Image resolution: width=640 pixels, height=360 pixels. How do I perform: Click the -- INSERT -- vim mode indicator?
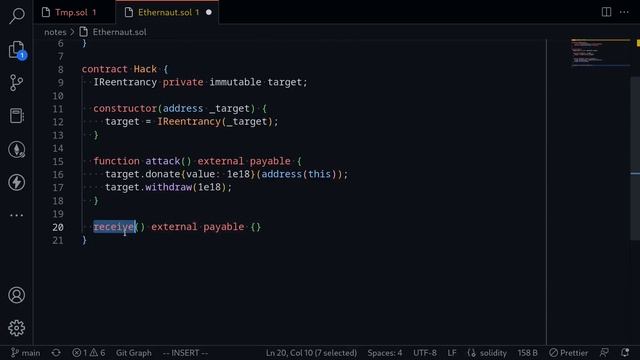[x=185, y=353]
